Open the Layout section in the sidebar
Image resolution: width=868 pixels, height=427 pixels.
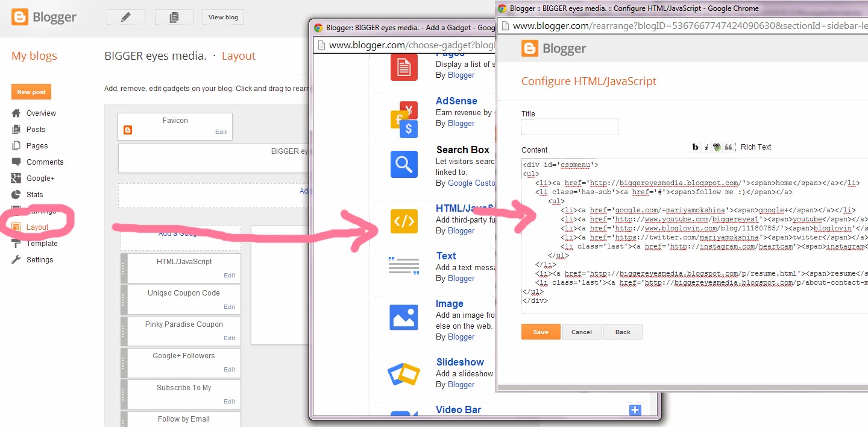[37, 227]
